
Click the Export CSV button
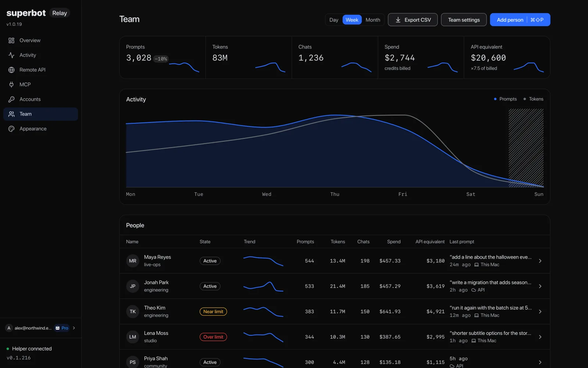pyautogui.click(x=413, y=20)
